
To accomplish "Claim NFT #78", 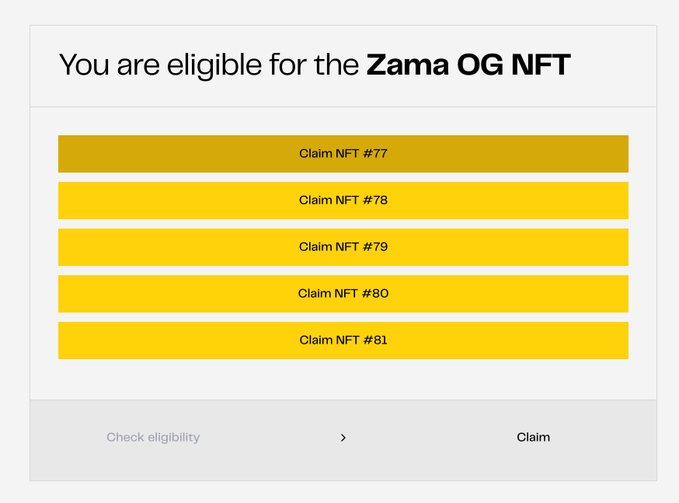I will [x=343, y=200].
